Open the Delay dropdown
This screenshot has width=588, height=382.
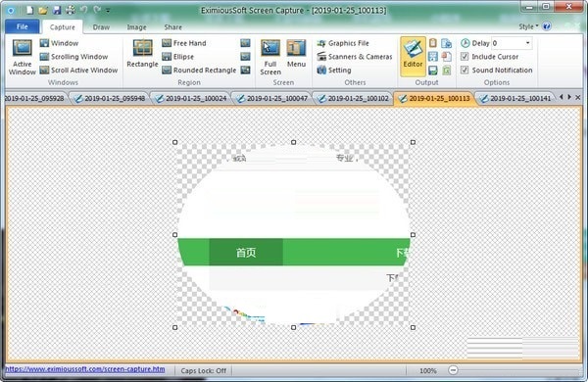coord(527,43)
